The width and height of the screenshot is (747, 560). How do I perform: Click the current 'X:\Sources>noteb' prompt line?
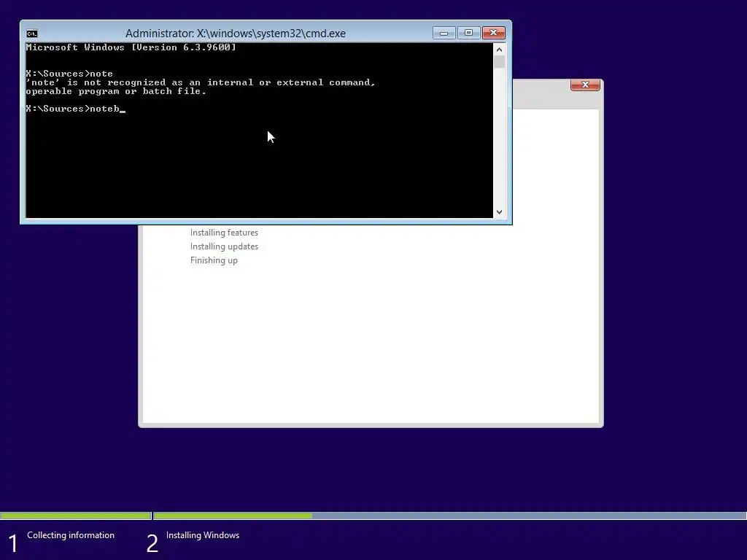[75, 109]
